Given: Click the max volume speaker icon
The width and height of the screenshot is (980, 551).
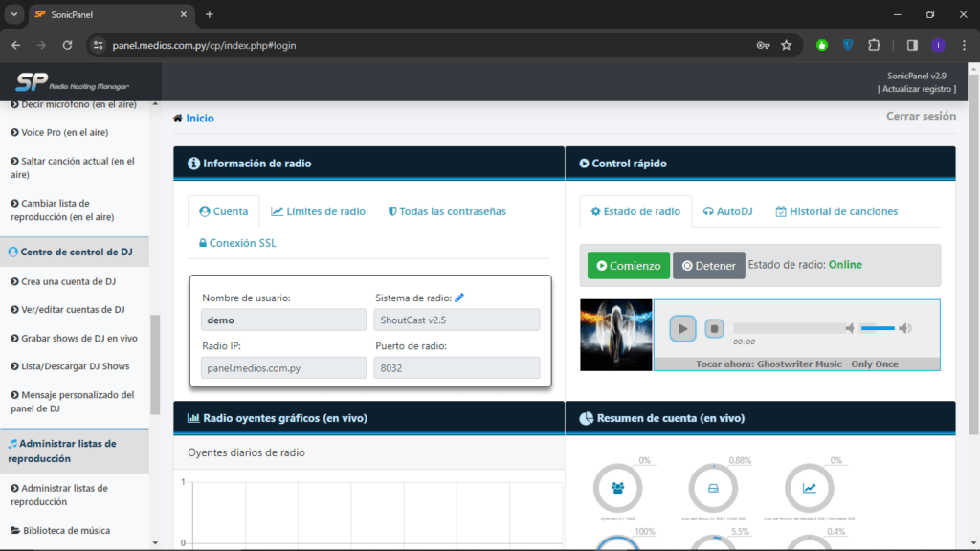Looking at the screenshot, I should click(x=905, y=328).
